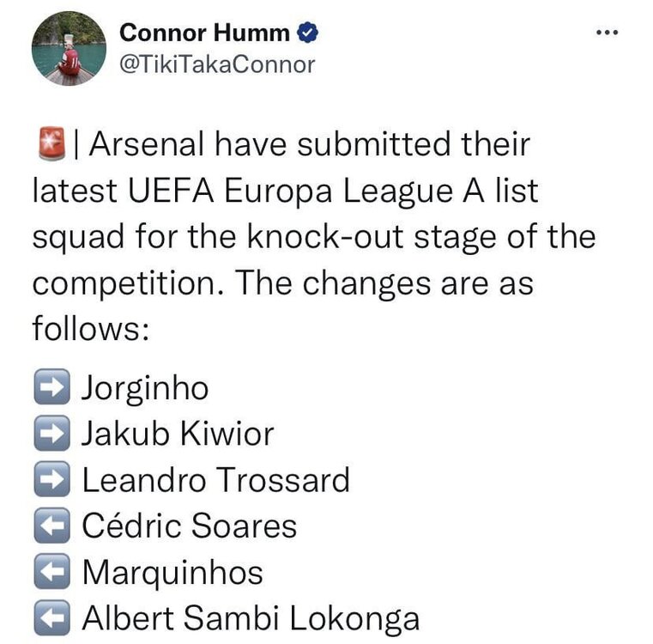Click the left arrow beside Albert Sambi Lokonga
This screenshot has width=653, height=644.
51,618
